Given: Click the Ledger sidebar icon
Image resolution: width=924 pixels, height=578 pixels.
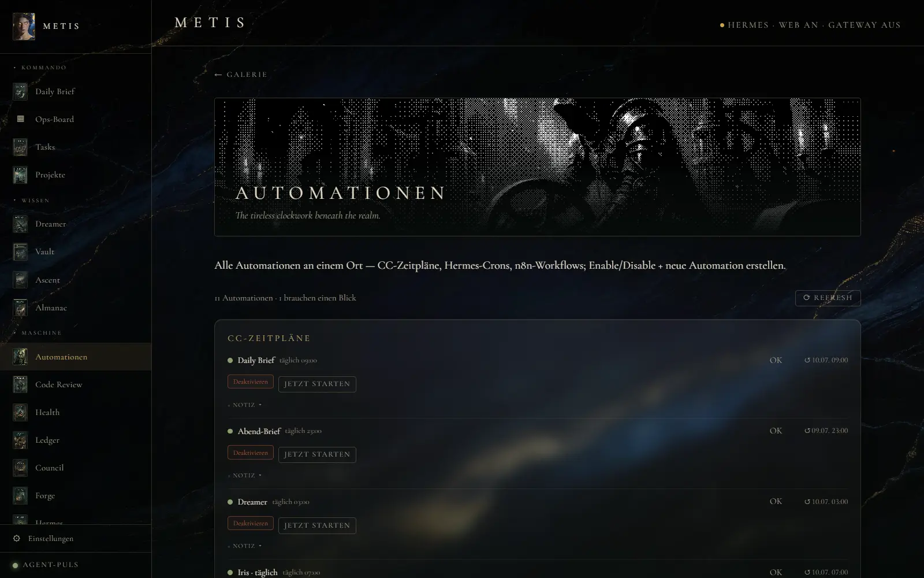Looking at the screenshot, I should [20, 440].
